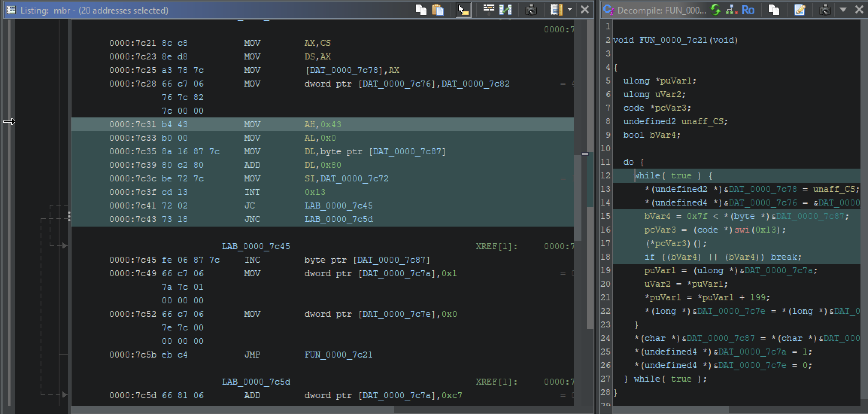Toggle mouse hover popups in Listing
The image size is (868, 414).
[x=463, y=10]
